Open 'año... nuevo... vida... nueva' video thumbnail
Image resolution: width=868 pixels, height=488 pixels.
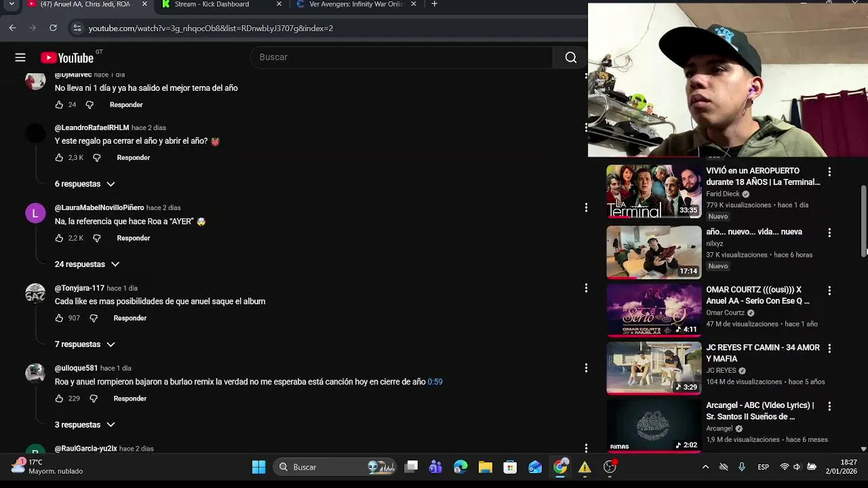[x=654, y=252]
